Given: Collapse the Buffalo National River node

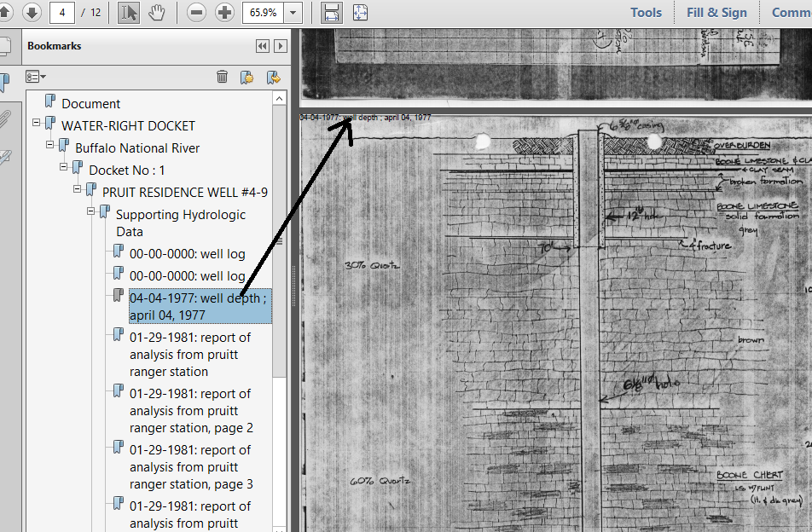Looking at the screenshot, I should (50, 146).
